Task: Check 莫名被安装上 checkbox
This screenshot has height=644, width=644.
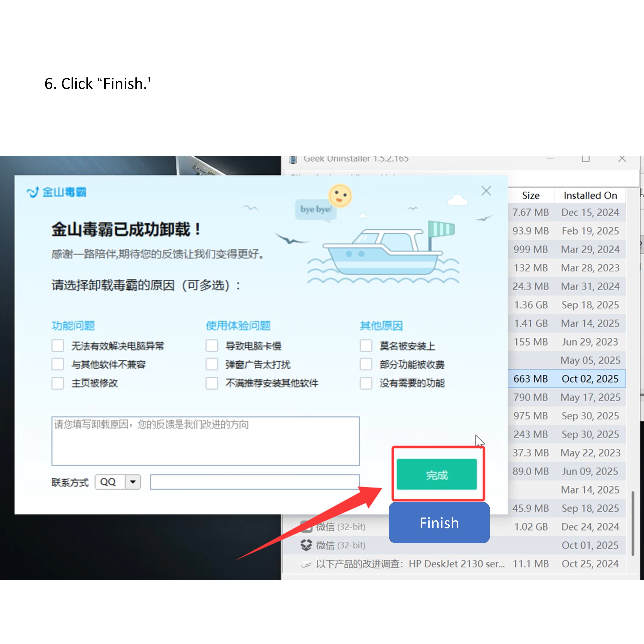Action: click(366, 346)
